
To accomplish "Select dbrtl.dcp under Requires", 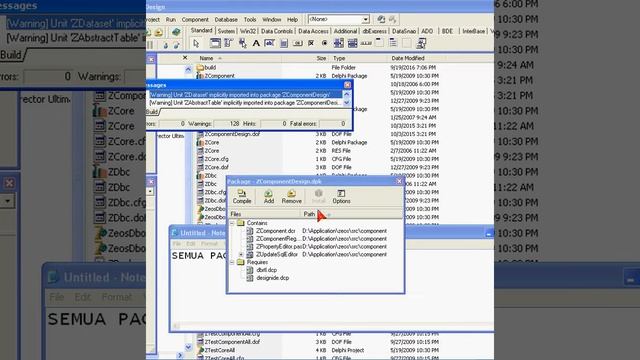I will pyautogui.click(x=267, y=270).
